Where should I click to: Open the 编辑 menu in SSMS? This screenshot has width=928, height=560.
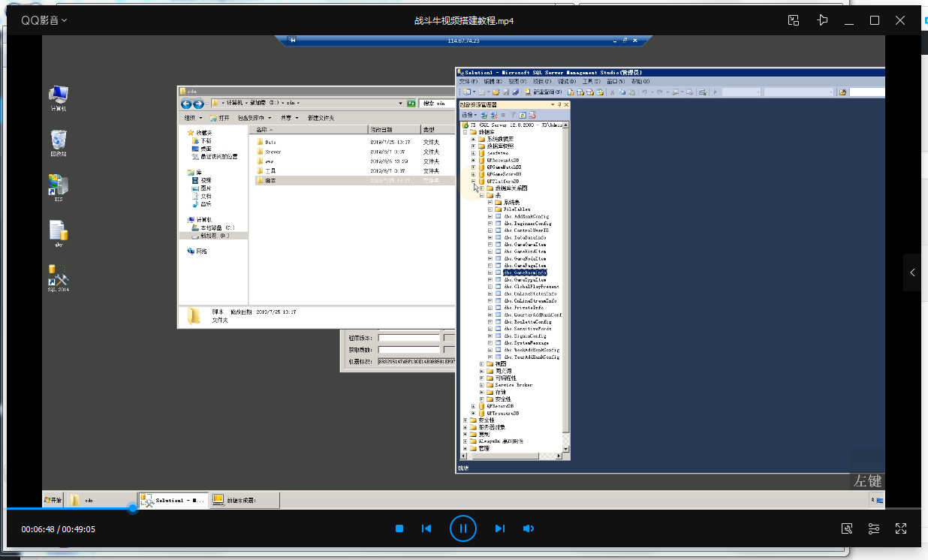pos(493,81)
